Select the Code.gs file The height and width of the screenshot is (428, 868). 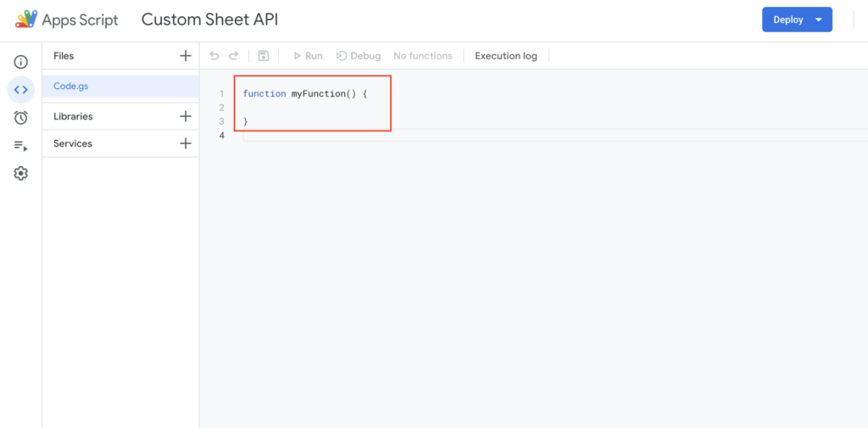pos(120,86)
